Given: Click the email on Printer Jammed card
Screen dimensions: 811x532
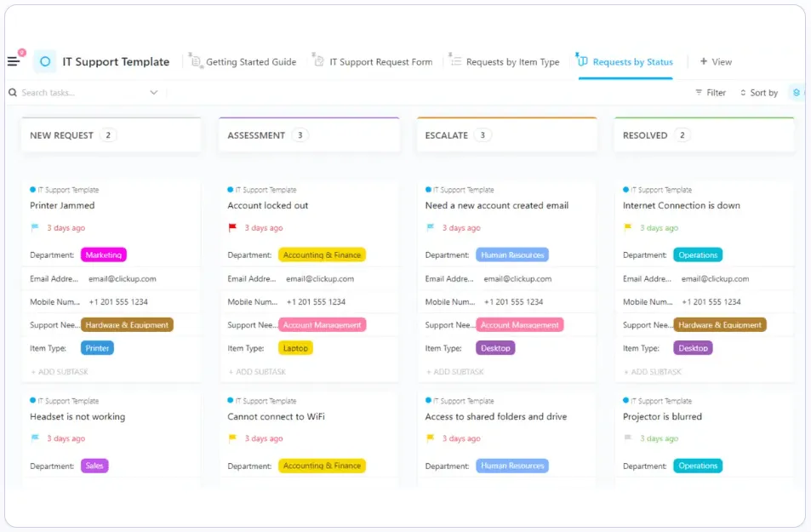Looking at the screenshot, I should pos(122,278).
